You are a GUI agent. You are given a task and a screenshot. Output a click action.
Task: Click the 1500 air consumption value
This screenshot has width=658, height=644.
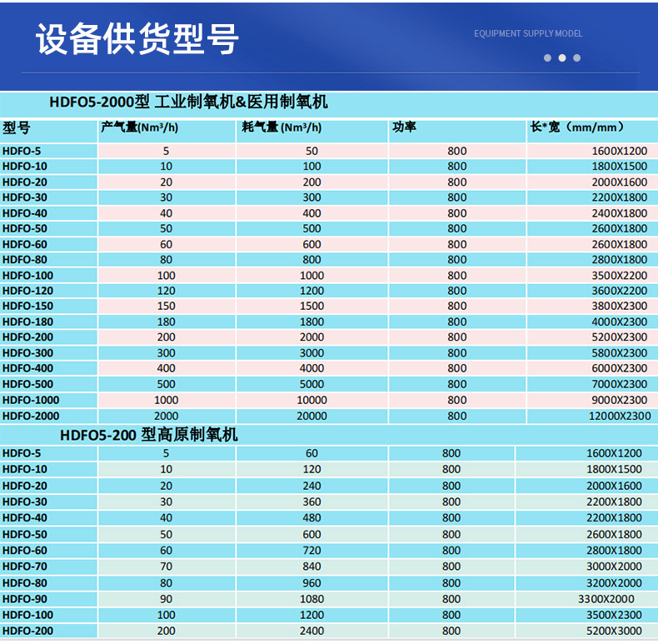coord(312,306)
